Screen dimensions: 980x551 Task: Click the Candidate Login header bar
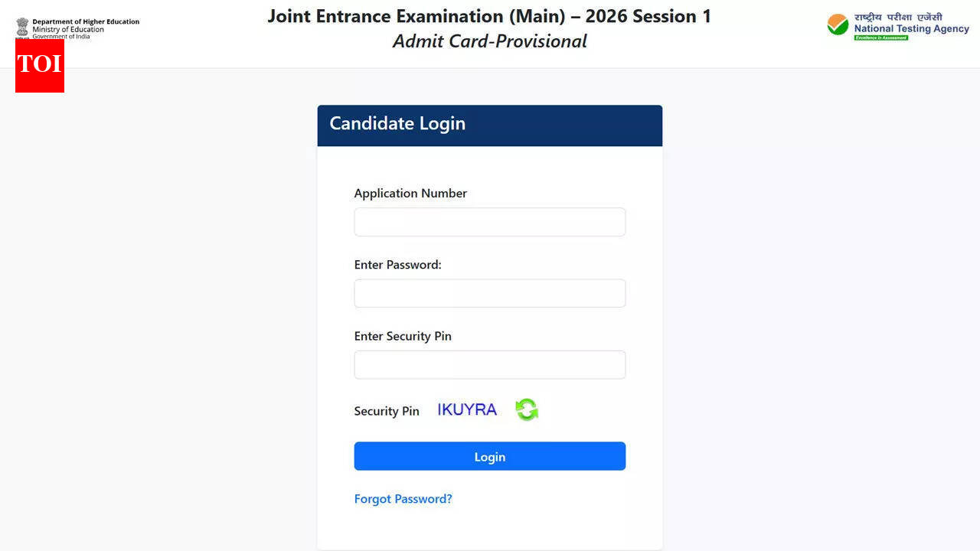tap(490, 124)
